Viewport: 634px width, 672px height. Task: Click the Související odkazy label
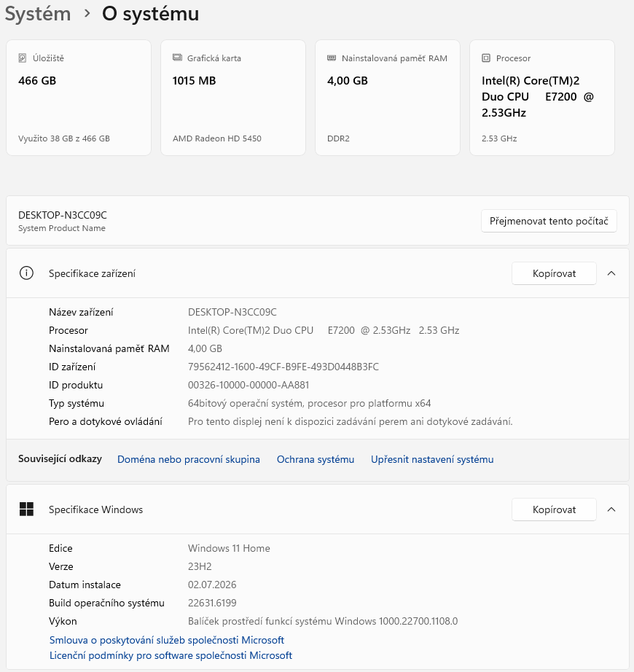point(60,458)
